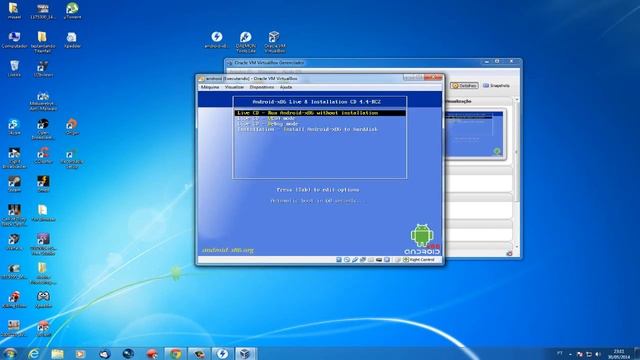Click Detalhes button in VirtualBox Manager
The height and width of the screenshot is (360, 640).
[464, 86]
